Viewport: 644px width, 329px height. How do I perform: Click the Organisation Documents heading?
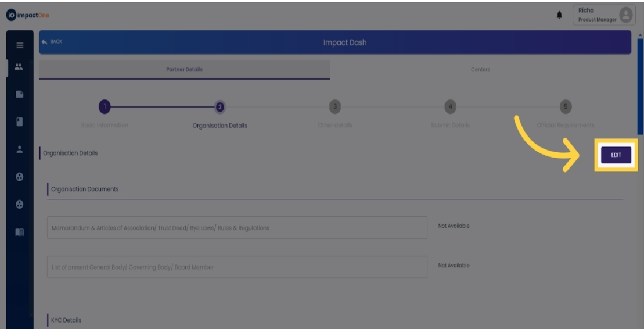pyautogui.click(x=85, y=189)
